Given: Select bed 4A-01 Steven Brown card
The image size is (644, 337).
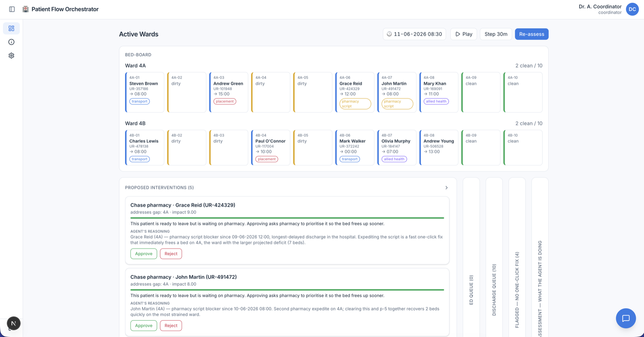Looking at the screenshot, I should tap(144, 92).
